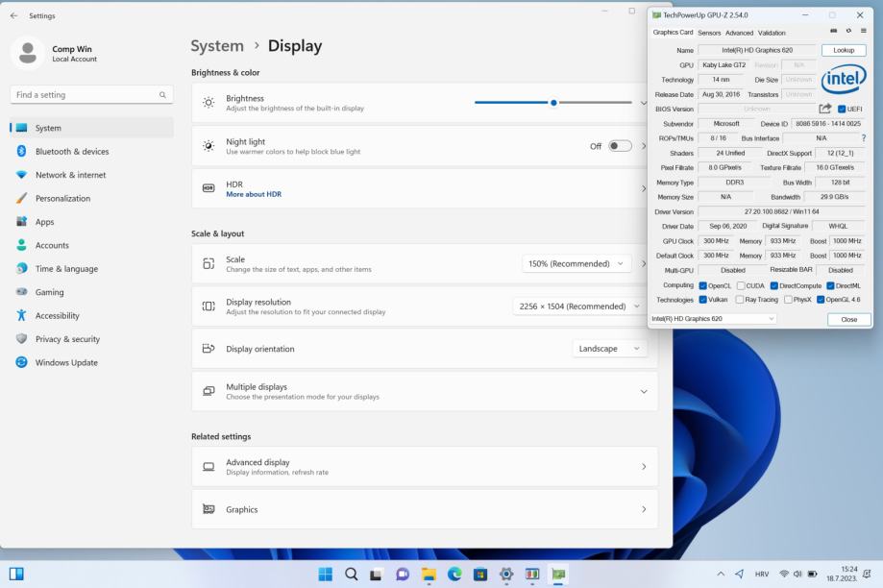Open the More about HDR link
The height and width of the screenshot is (588, 883).
point(254,194)
